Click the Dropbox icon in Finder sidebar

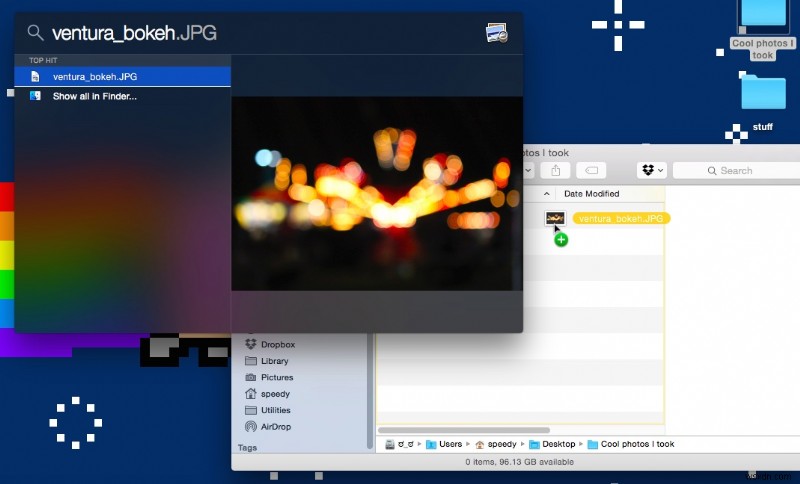click(x=251, y=344)
